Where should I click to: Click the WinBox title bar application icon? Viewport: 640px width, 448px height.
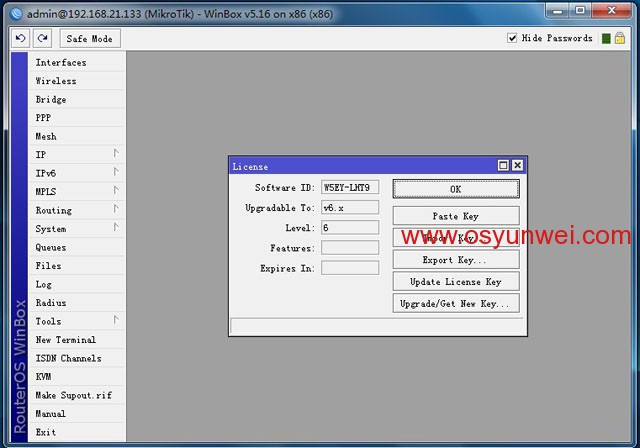(16, 14)
